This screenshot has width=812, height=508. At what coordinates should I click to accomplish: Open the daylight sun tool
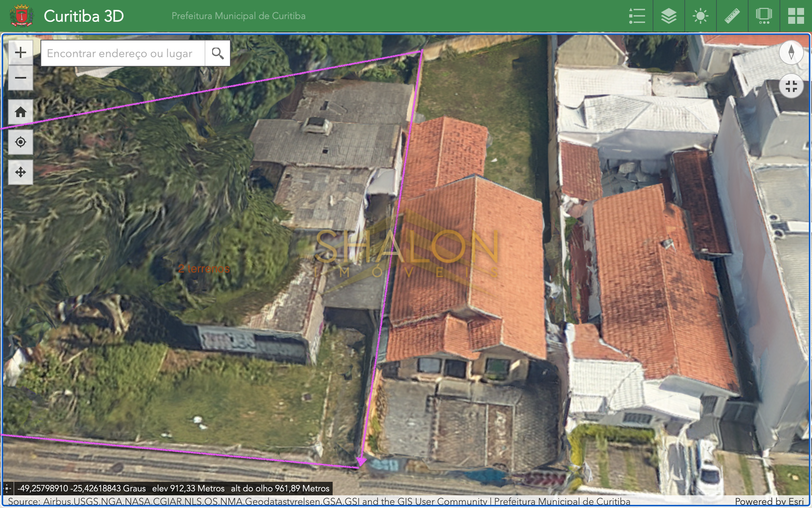click(x=701, y=16)
